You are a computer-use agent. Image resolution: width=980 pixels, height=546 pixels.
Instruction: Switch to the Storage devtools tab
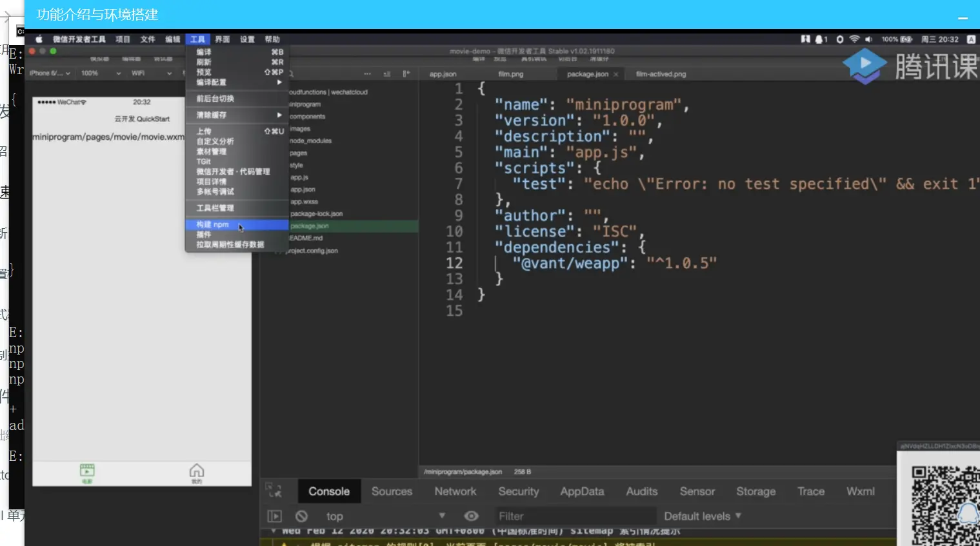(x=756, y=491)
